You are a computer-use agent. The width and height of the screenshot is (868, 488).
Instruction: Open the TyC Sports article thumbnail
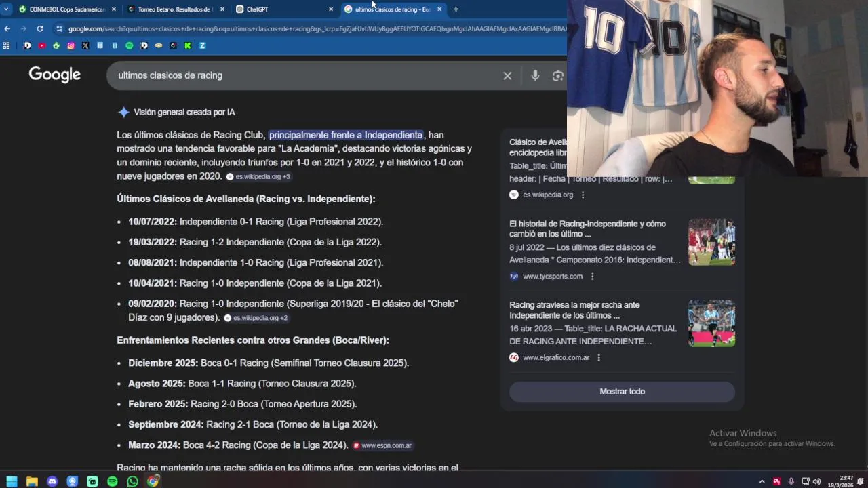coord(711,242)
